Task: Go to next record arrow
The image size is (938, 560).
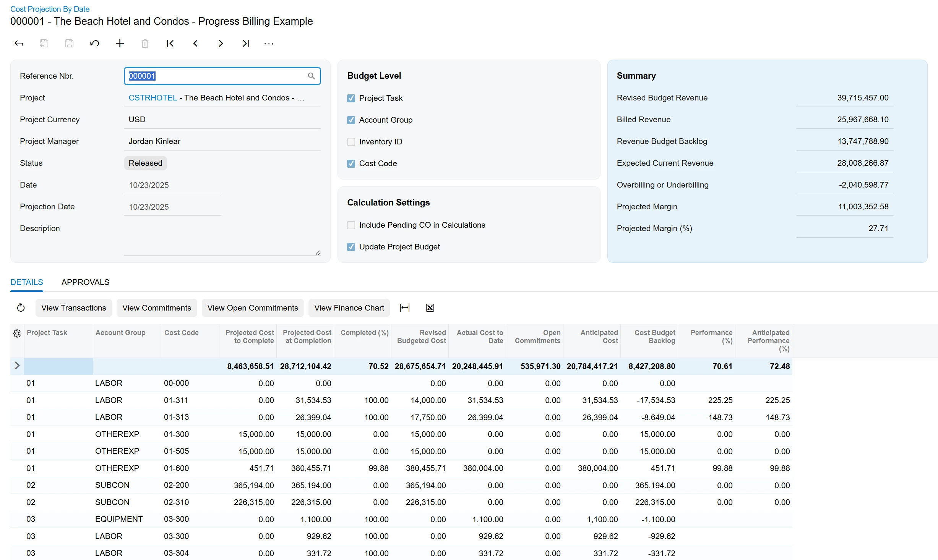Action: pyautogui.click(x=221, y=44)
